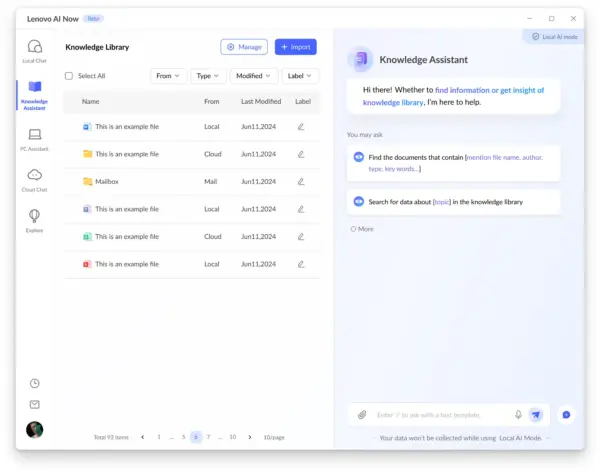Send message with paper plane icon

pyautogui.click(x=536, y=414)
